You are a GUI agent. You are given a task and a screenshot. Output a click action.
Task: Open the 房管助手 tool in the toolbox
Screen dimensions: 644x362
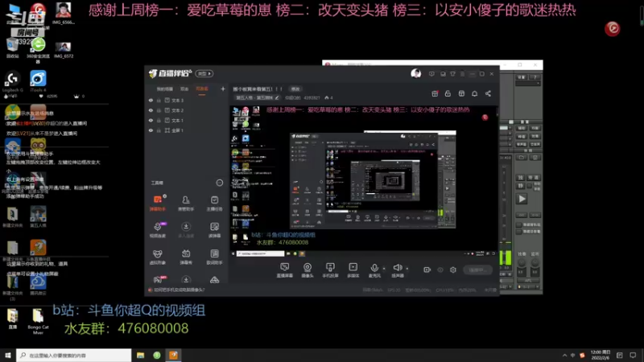186,203
